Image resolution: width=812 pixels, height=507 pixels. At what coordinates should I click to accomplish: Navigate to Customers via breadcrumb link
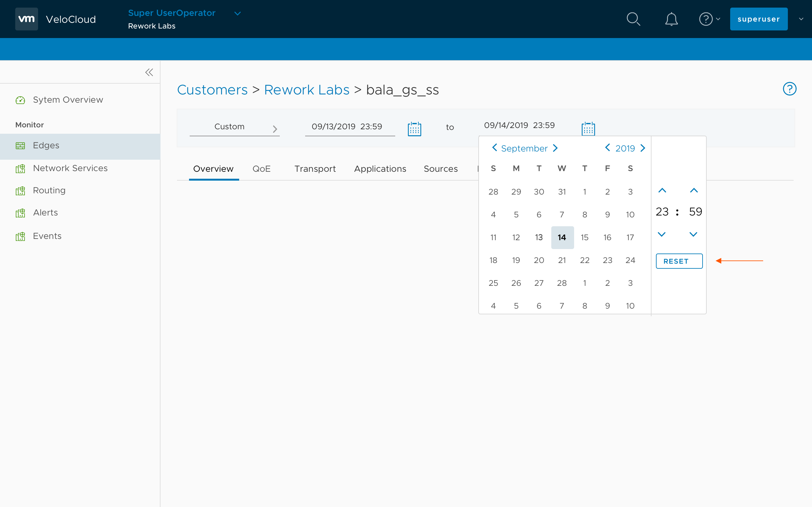tap(213, 90)
